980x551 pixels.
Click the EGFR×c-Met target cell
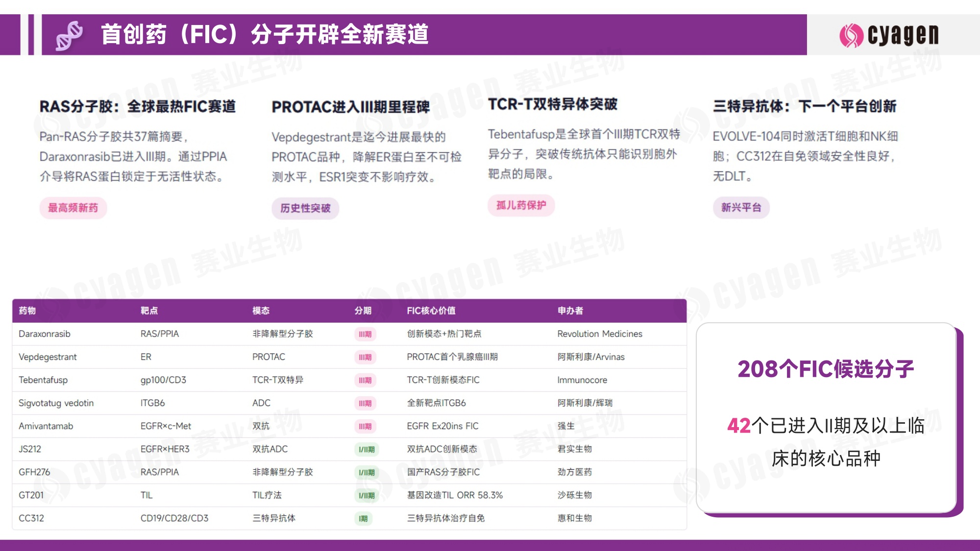point(166,426)
